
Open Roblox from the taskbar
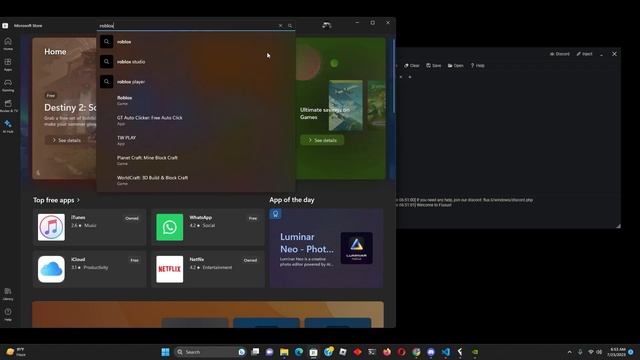[x=343, y=352]
